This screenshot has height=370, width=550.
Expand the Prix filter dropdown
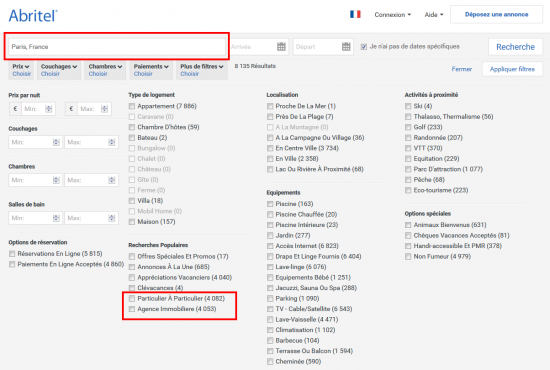[x=21, y=70]
